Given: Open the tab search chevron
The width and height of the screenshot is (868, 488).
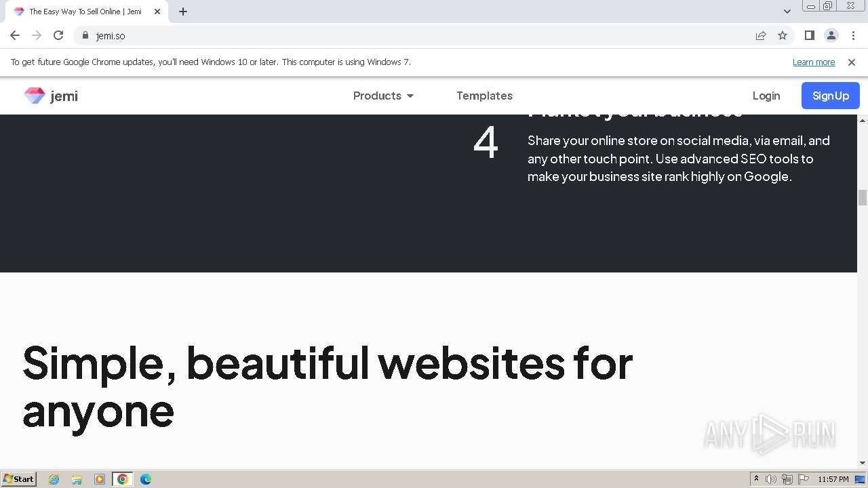Looking at the screenshot, I should coord(787,12).
